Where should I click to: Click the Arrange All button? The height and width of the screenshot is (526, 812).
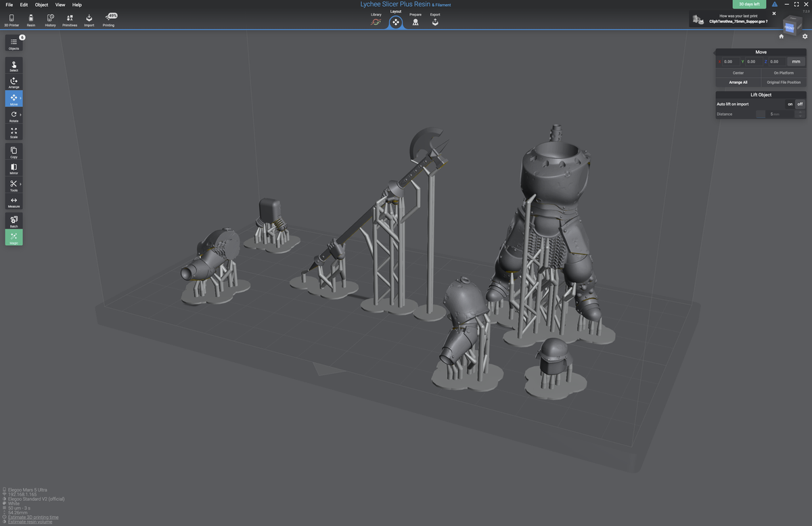[738, 83]
